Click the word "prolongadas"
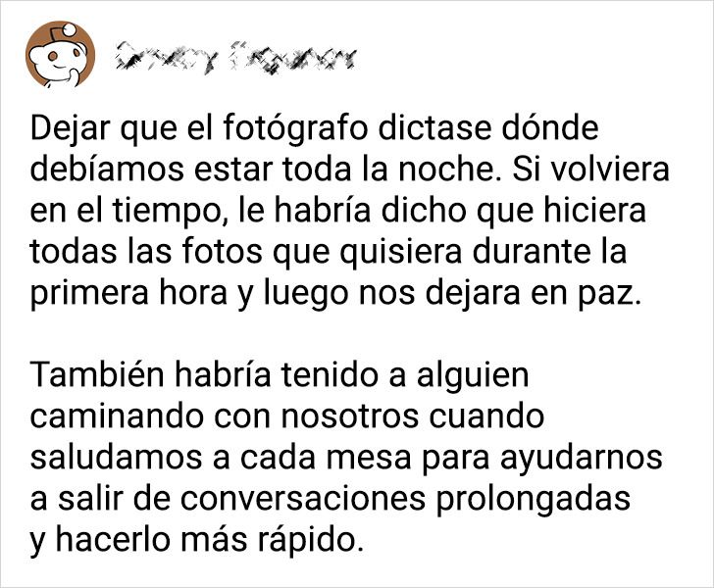 point(534,500)
